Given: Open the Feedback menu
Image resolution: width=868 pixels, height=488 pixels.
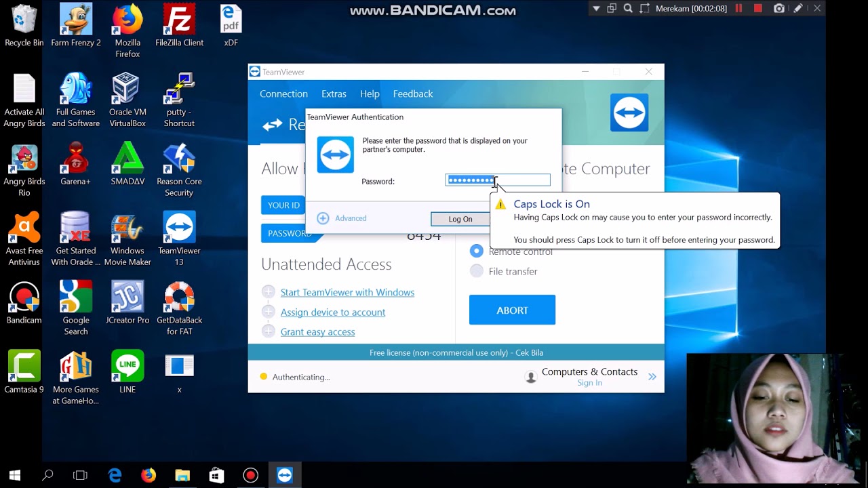Looking at the screenshot, I should coord(413,94).
